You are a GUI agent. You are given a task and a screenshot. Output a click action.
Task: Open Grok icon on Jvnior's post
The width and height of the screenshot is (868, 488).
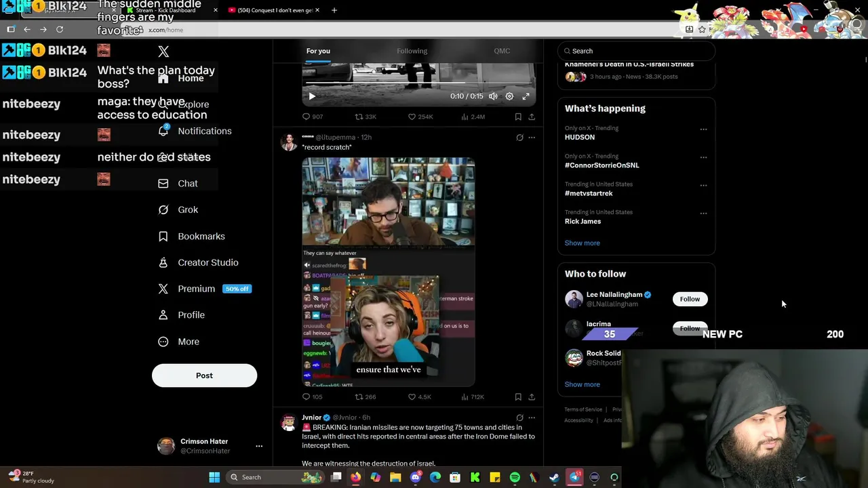point(519,418)
